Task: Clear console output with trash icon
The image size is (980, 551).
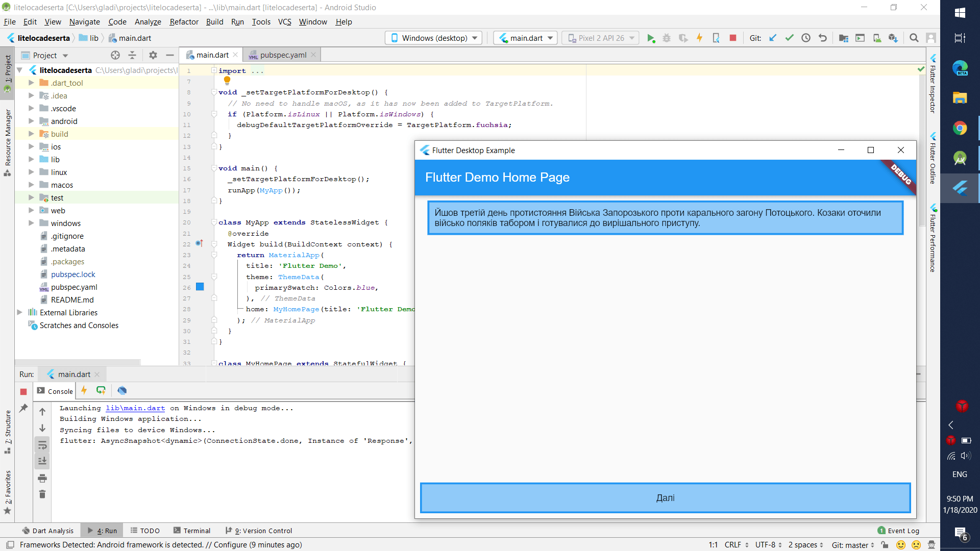Action: 42,494
